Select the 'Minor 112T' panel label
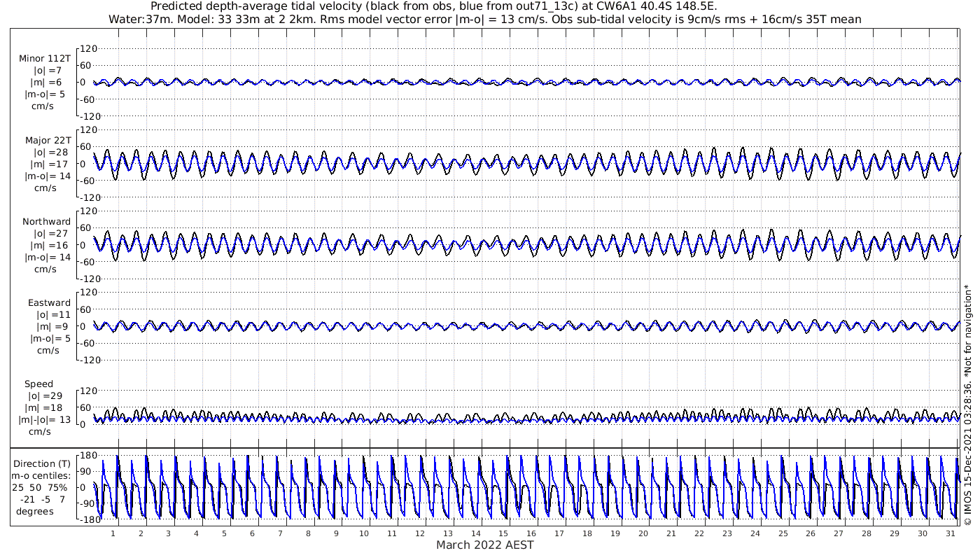 (45, 59)
